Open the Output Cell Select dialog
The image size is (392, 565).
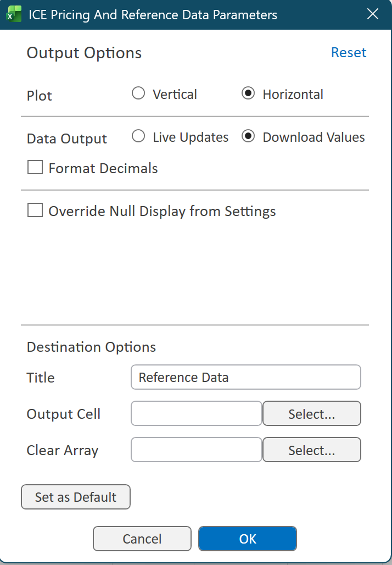tap(311, 413)
